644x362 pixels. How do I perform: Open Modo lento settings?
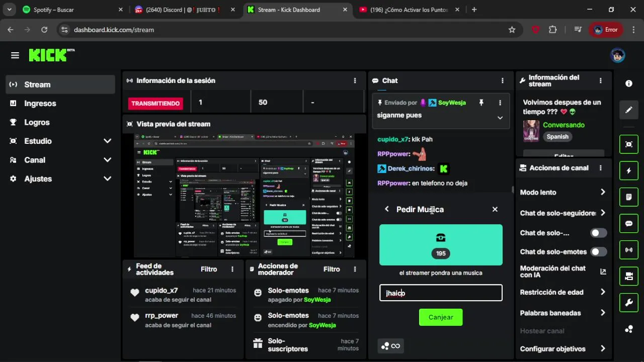tap(562, 192)
